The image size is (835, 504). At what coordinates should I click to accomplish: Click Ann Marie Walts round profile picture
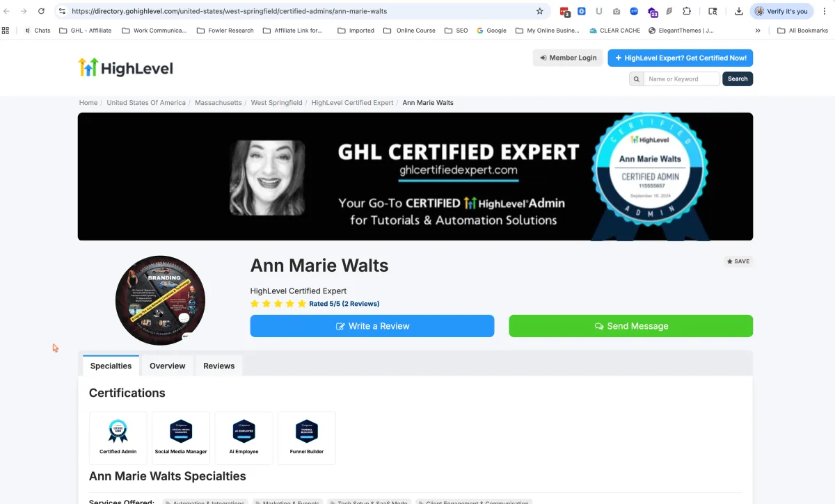point(160,300)
